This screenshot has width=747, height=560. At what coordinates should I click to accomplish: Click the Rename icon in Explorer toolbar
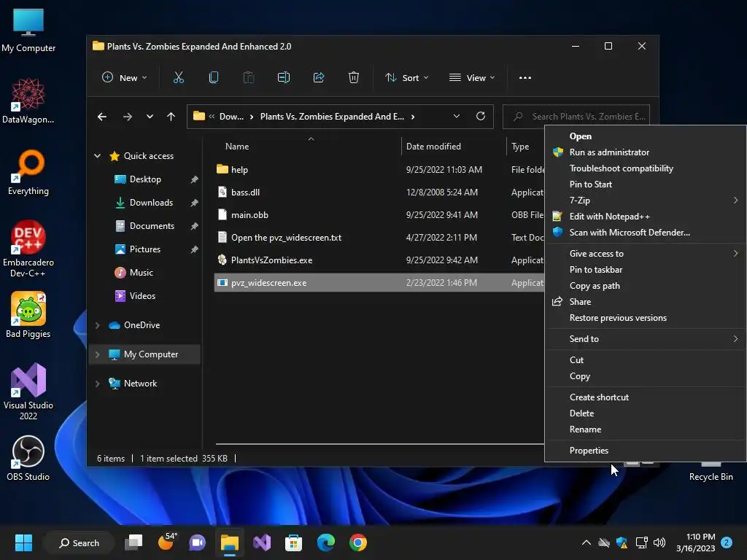click(284, 77)
